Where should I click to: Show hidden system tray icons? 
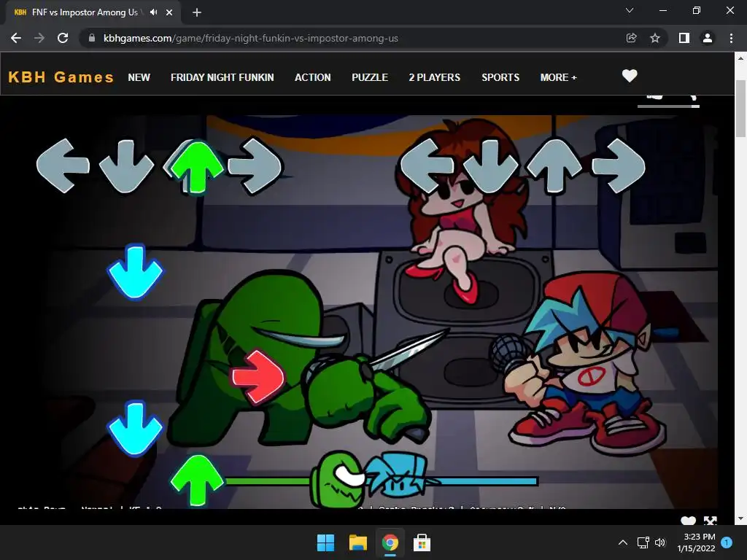(623, 542)
